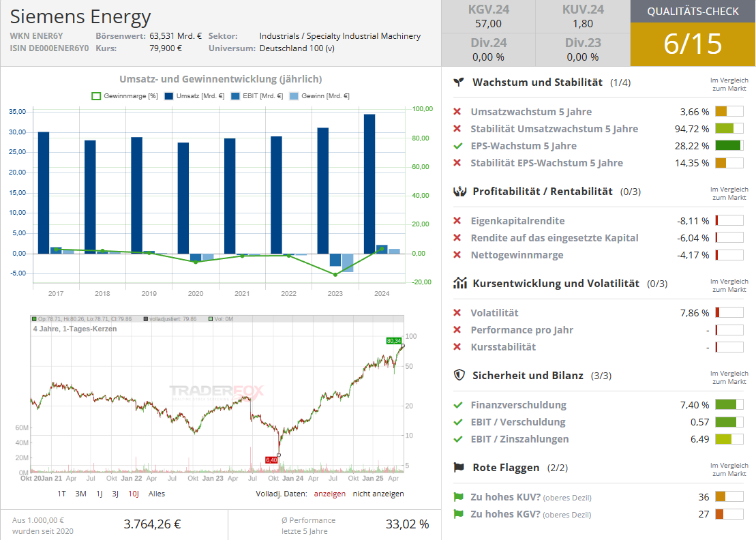Toggle Gewinnmarge [%] legend entry
756x540 pixels.
click(x=125, y=96)
